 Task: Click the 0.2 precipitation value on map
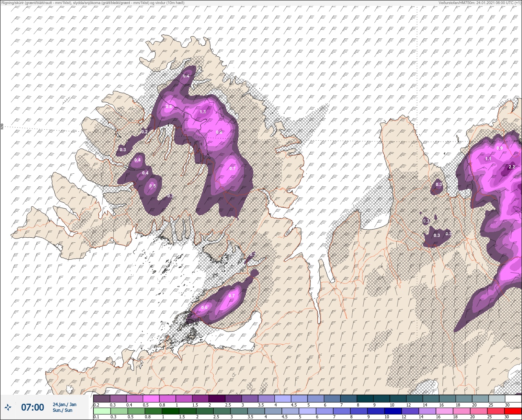click(x=144, y=132)
